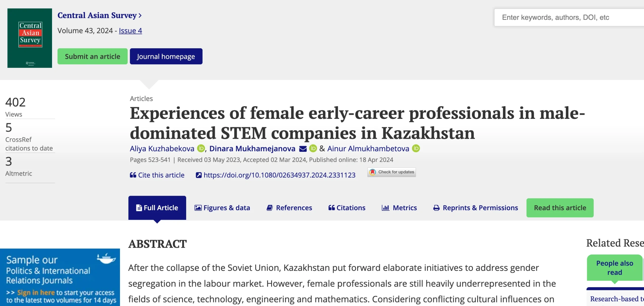Screen dimensions: 644x306
Task: Click Ainur Almukhambetova's ORCID icon
Action: tap(416, 148)
